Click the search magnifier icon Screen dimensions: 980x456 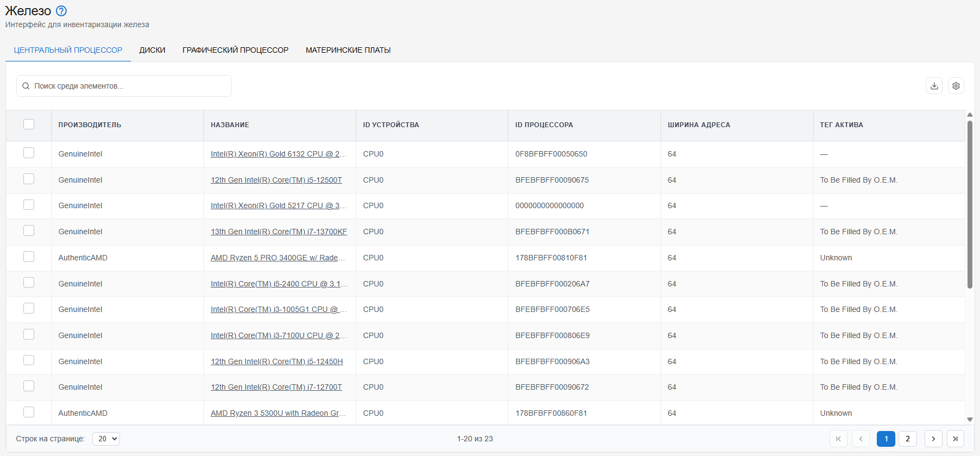(x=26, y=86)
